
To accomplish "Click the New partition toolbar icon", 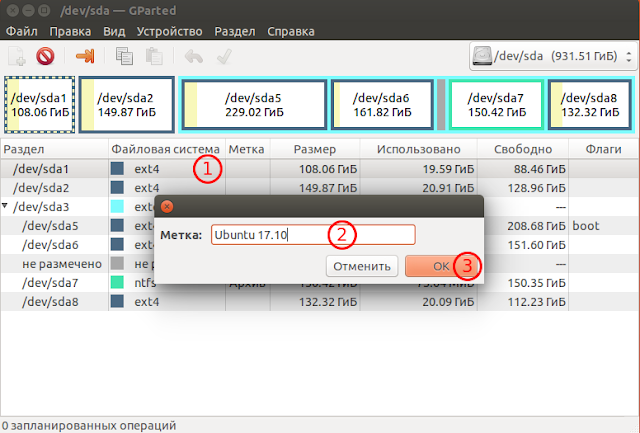I will click(x=17, y=56).
